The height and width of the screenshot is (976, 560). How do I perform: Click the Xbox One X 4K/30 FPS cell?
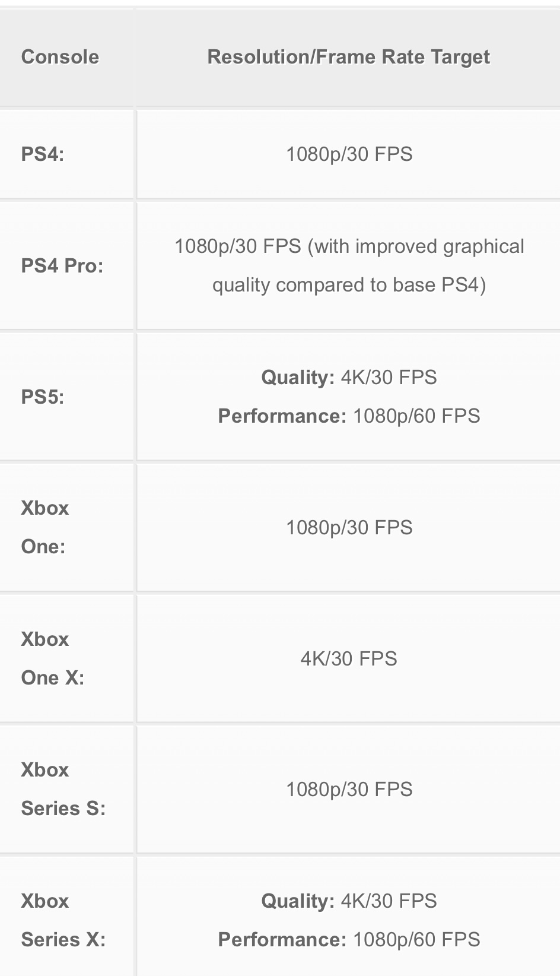point(349,658)
